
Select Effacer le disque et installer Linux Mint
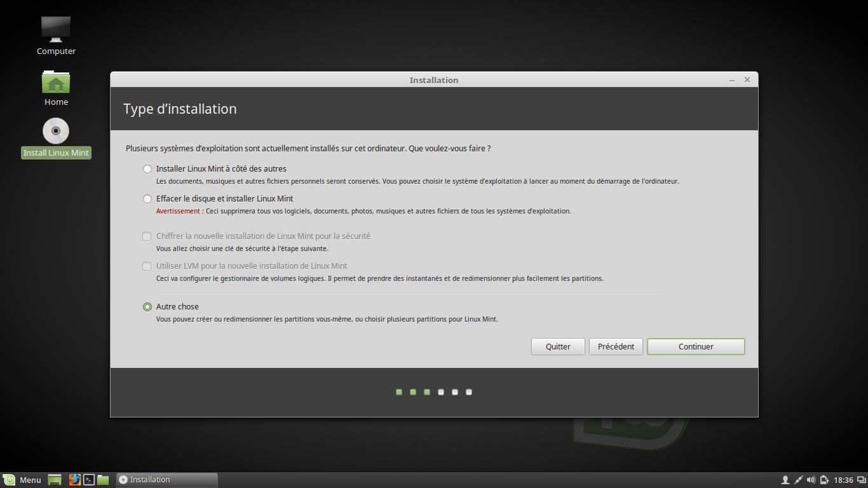pos(218,198)
